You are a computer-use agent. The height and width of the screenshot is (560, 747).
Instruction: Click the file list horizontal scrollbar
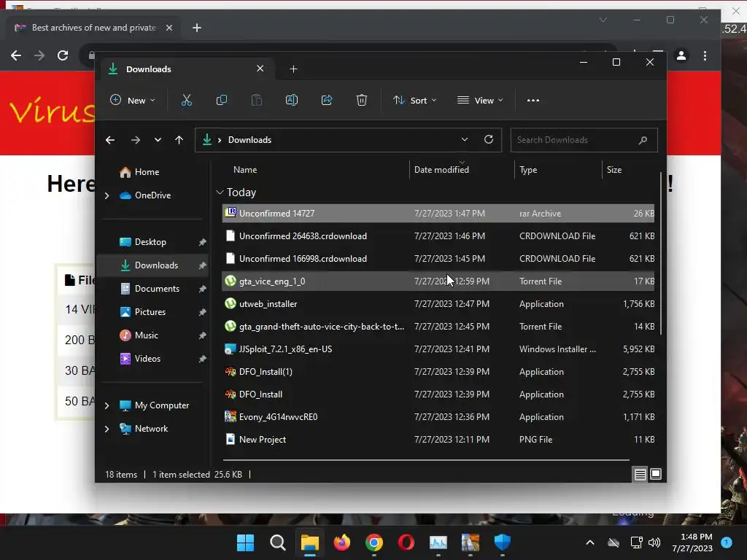pyautogui.click(x=426, y=460)
